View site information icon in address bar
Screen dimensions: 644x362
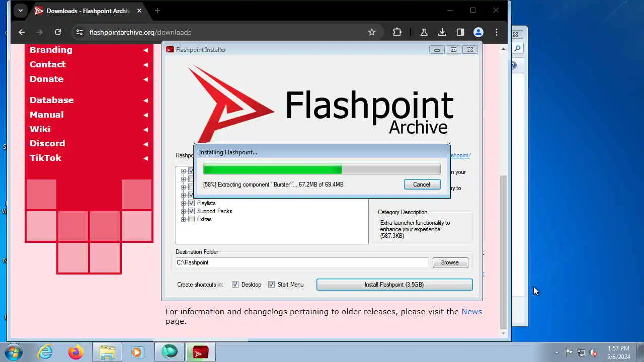(x=79, y=32)
